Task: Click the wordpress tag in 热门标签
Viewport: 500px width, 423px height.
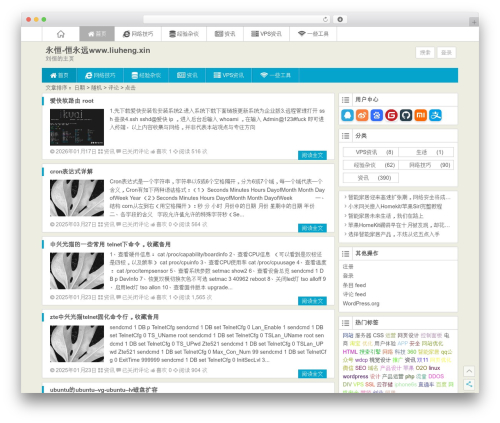Action: pos(355,376)
